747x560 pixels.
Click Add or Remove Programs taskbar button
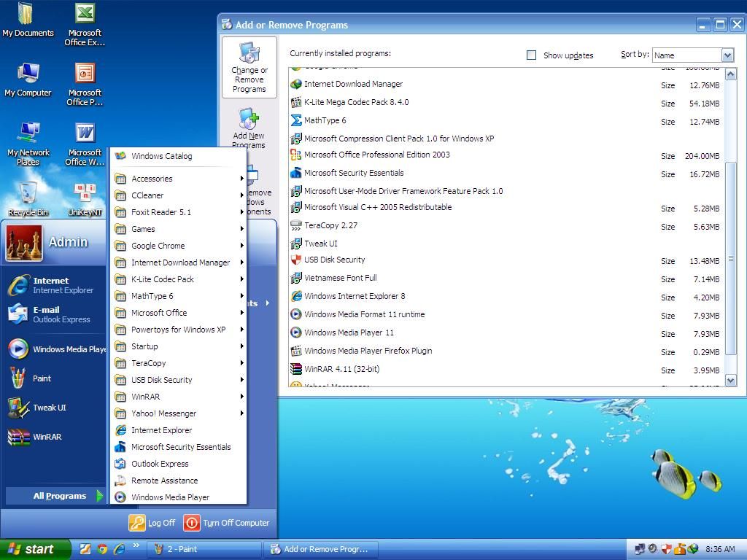[322, 549]
